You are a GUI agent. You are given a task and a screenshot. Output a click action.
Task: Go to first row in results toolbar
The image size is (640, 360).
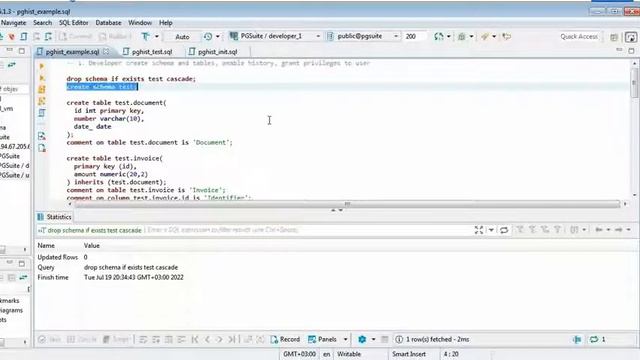(195, 339)
